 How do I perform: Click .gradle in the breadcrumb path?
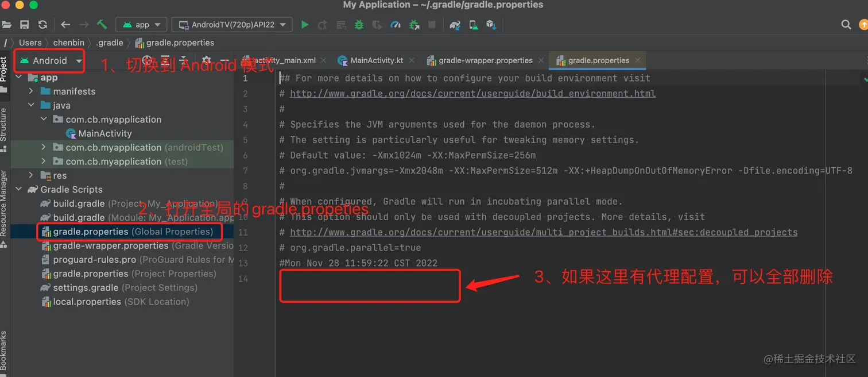(110, 42)
